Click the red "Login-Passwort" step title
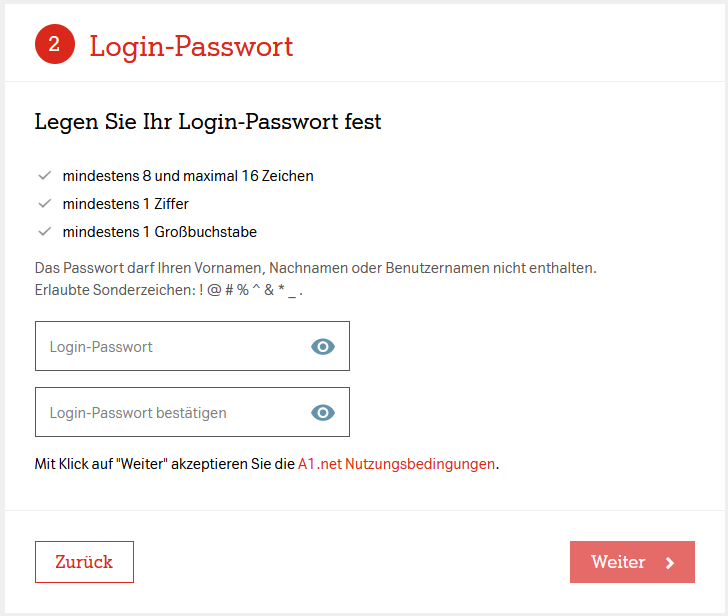 click(191, 46)
